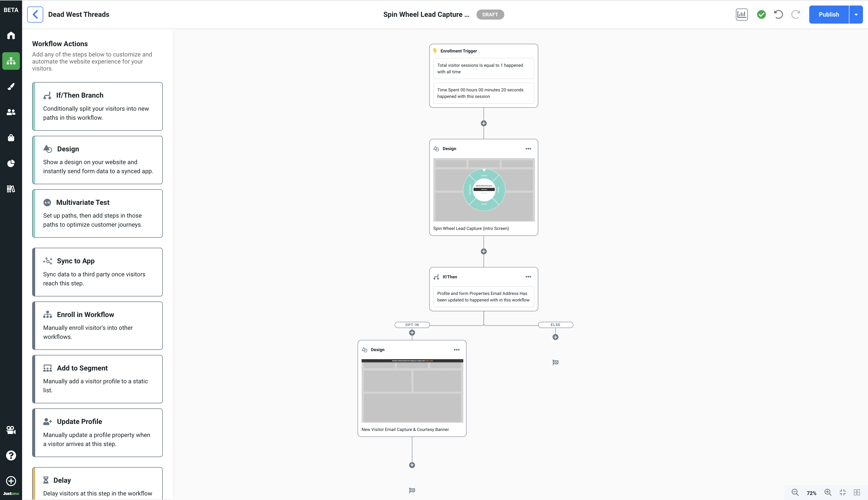Screen dimensions: 868x500
Task: Toggle the canvas grid icon
Action: 857,492
